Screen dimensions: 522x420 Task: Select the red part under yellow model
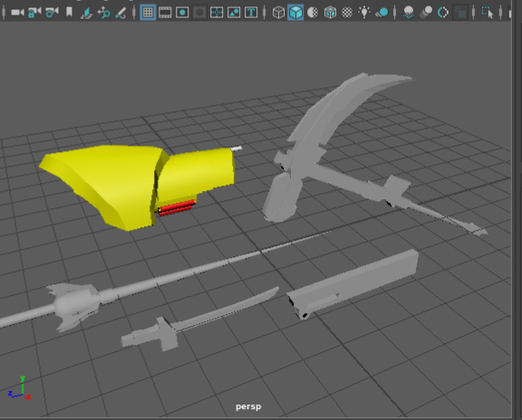point(177,207)
